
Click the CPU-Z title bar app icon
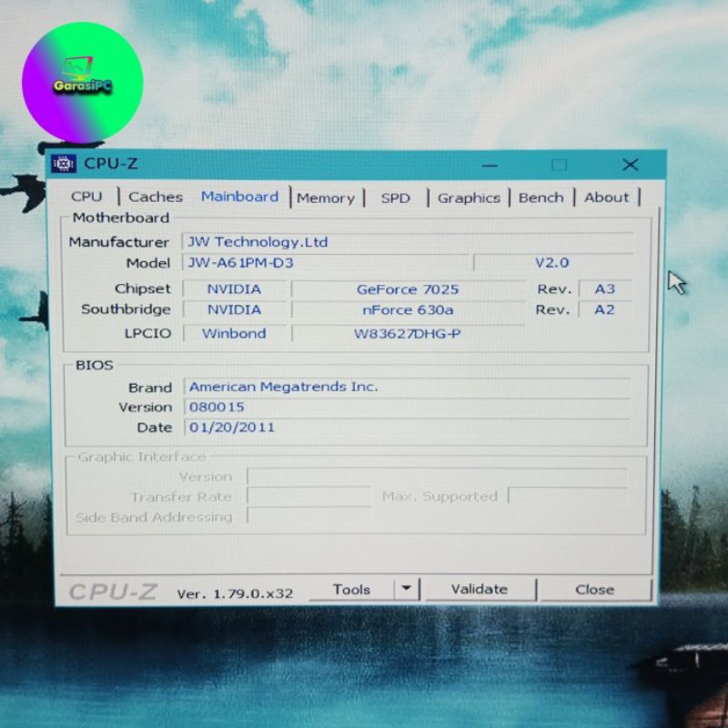pyautogui.click(x=64, y=164)
